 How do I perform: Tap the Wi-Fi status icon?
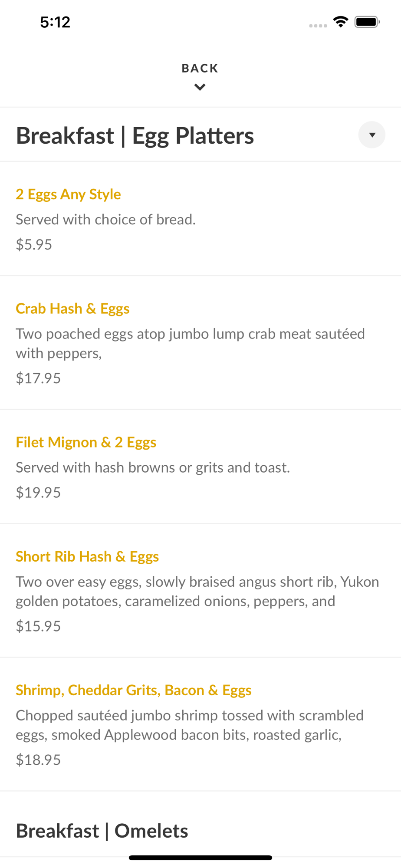(x=341, y=22)
